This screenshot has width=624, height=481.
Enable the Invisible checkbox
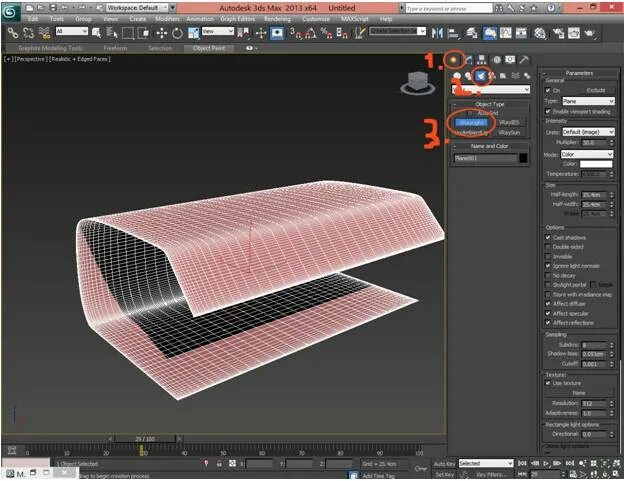[x=548, y=257]
